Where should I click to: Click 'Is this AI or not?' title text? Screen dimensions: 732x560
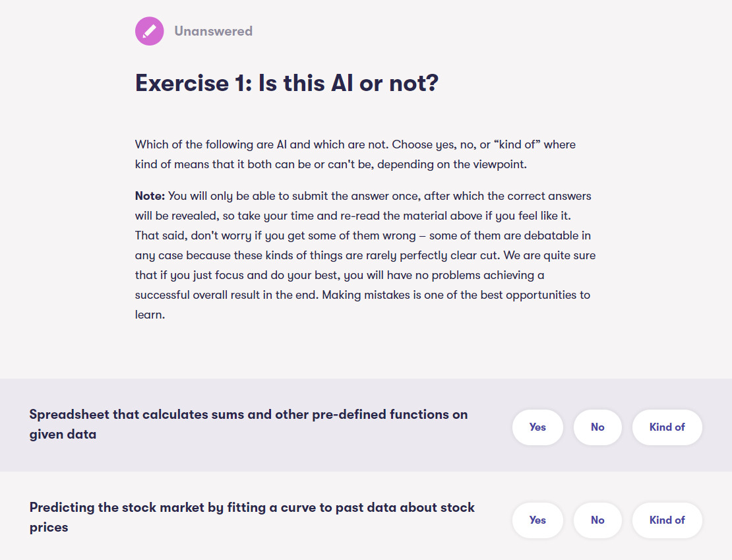click(x=348, y=83)
